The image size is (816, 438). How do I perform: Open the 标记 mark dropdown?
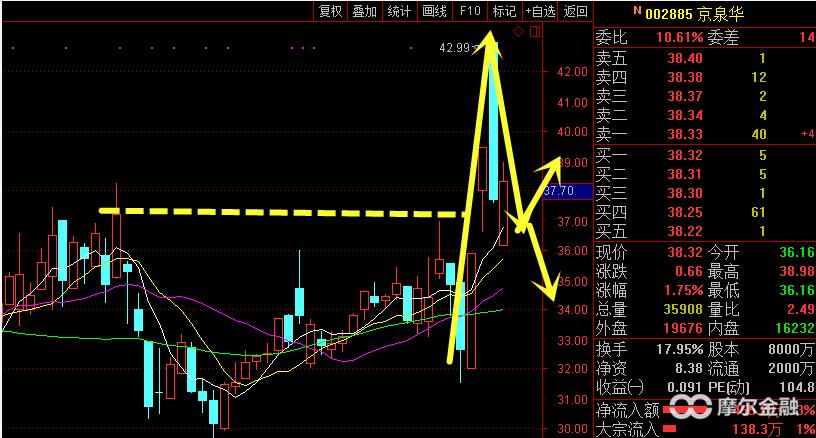[x=503, y=11]
